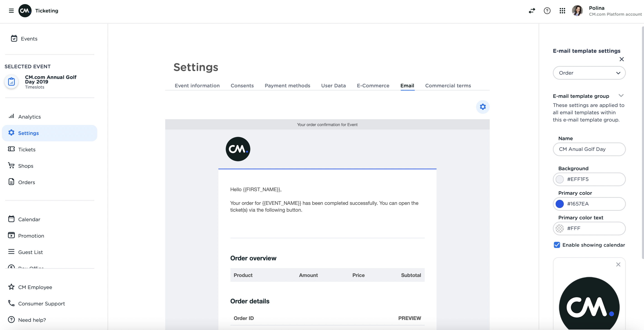This screenshot has width=644, height=330.
Task: Open Analytics in the sidebar
Action: click(x=29, y=117)
